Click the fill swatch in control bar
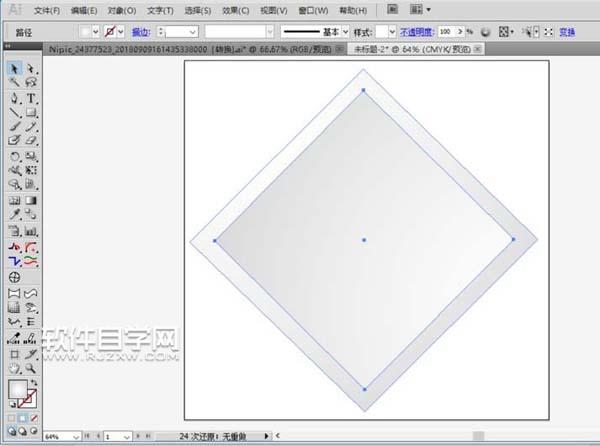The height and width of the screenshot is (446, 600). [85, 32]
